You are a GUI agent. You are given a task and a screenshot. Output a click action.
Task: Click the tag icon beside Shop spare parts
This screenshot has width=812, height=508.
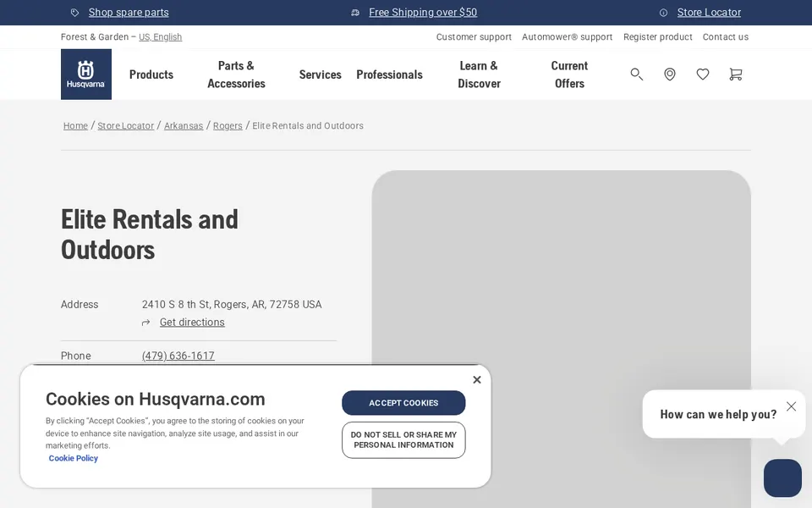75,13
